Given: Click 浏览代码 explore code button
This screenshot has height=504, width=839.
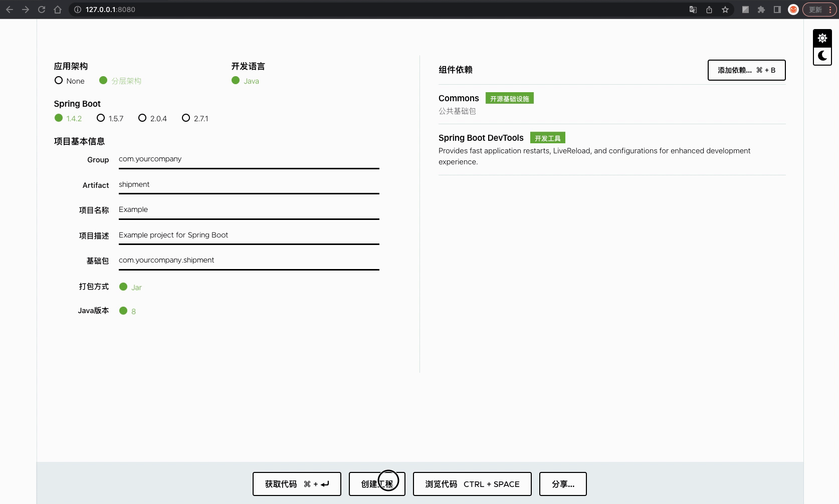Looking at the screenshot, I should coord(472,484).
